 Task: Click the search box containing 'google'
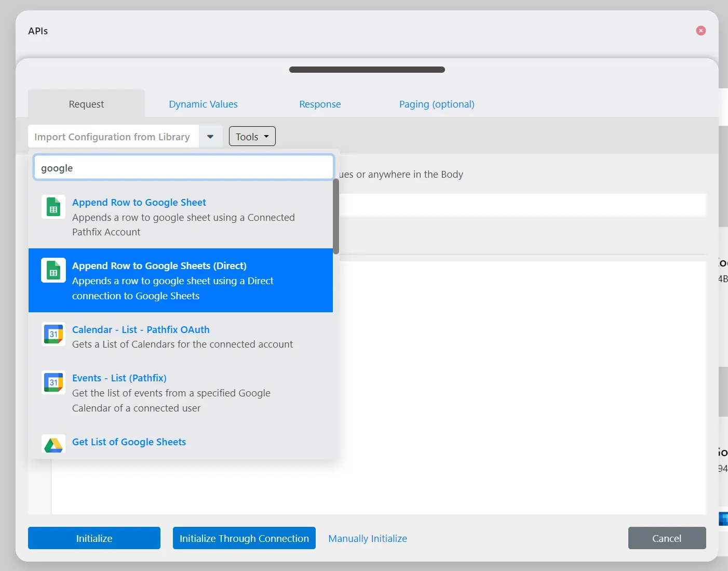coord(183,168)
